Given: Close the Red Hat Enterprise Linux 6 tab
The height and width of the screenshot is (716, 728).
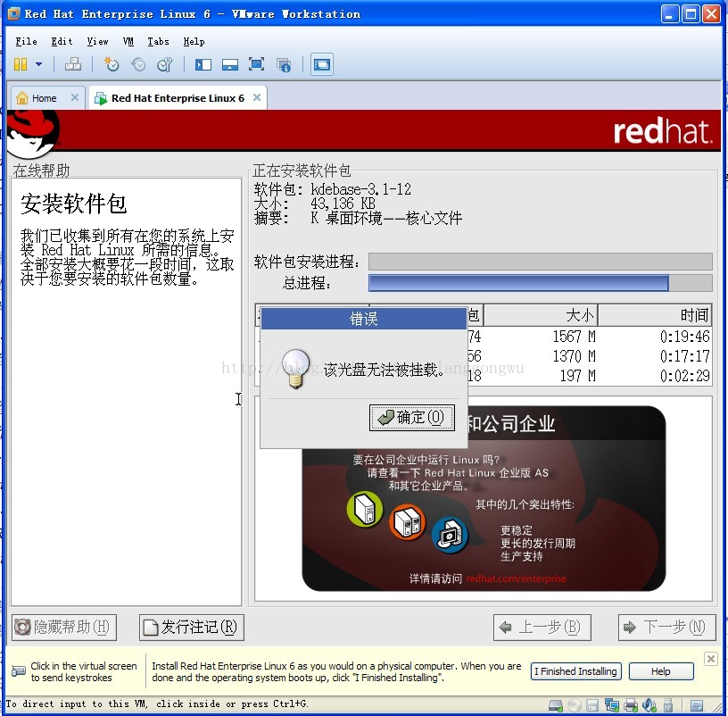Looking at the screenshot, I should pyautogui.click(x=257, y=97).
